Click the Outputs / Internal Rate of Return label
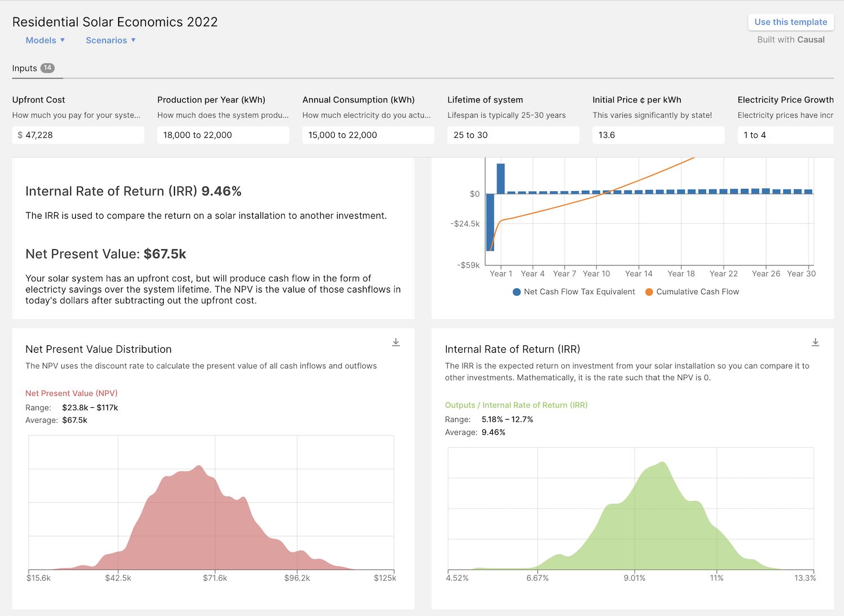Image resolution: width=844 pixels, height=616 pixels. coord(516,405)
